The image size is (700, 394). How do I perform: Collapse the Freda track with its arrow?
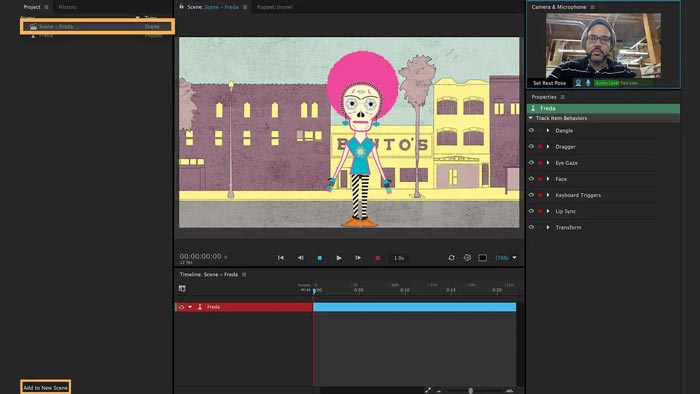click(x=190, y=307)
